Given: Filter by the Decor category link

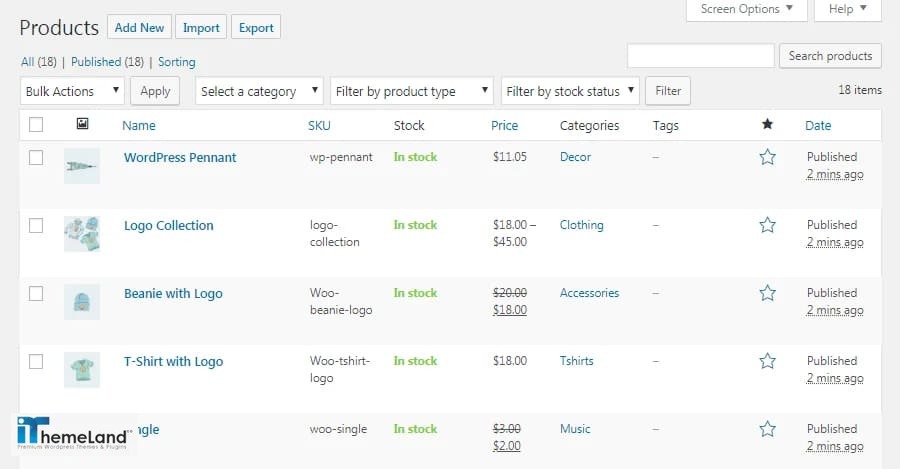Looking at the screenshot, I should click(x=575, y=157).
